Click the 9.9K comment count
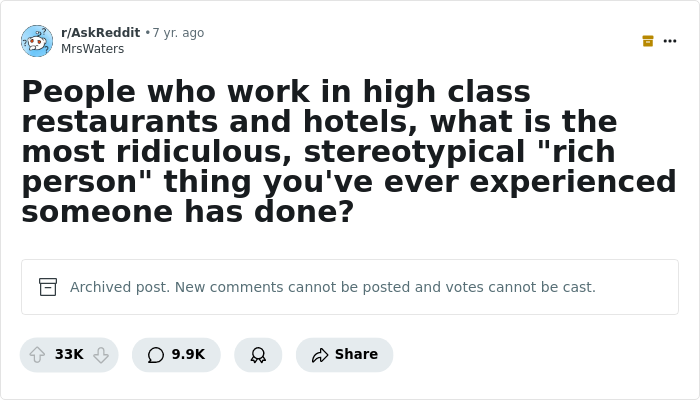Image resolution: width=700 pixels, height=400 pixels. (188, 355)
